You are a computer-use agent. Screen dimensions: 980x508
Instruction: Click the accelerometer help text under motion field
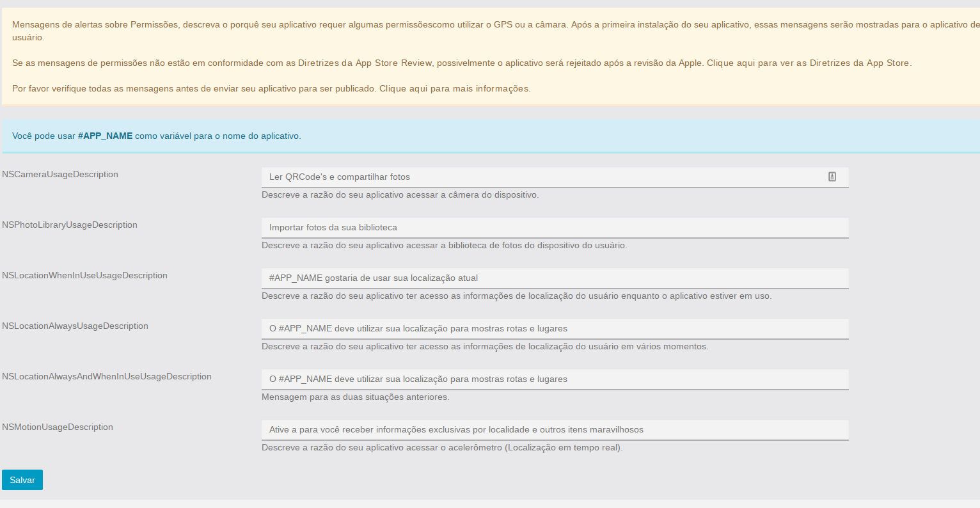442,447
